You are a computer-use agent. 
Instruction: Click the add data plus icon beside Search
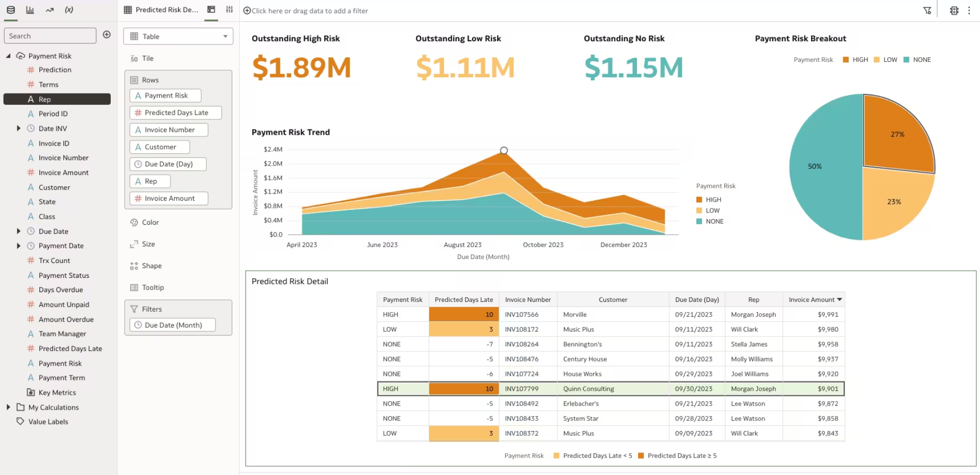click(x=107, y=35)
